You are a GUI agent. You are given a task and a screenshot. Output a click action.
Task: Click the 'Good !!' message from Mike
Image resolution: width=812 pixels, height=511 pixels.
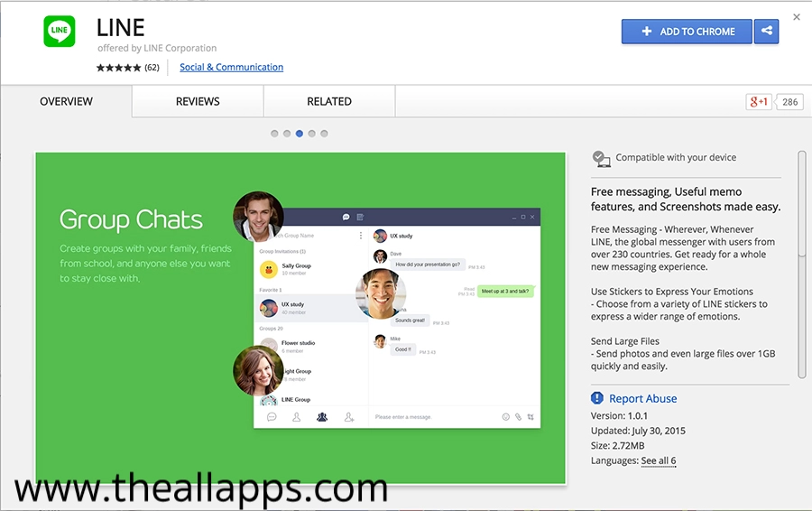coord(403,349)
